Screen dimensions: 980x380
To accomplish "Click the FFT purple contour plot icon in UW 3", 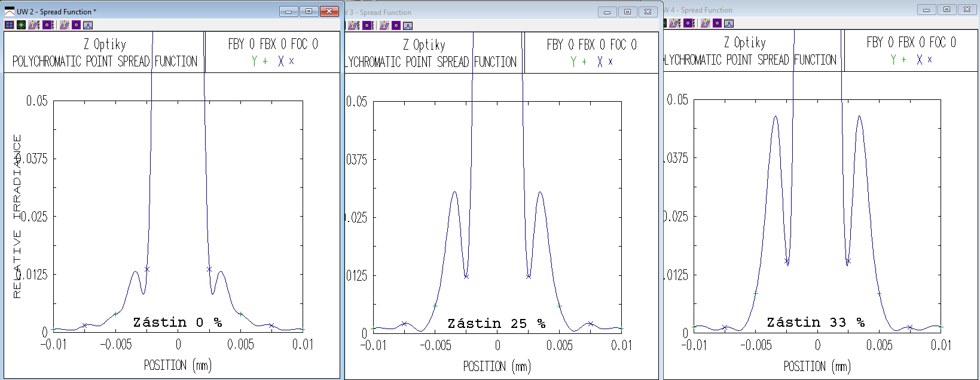I will pyautogui.click(x=368, y=26).
